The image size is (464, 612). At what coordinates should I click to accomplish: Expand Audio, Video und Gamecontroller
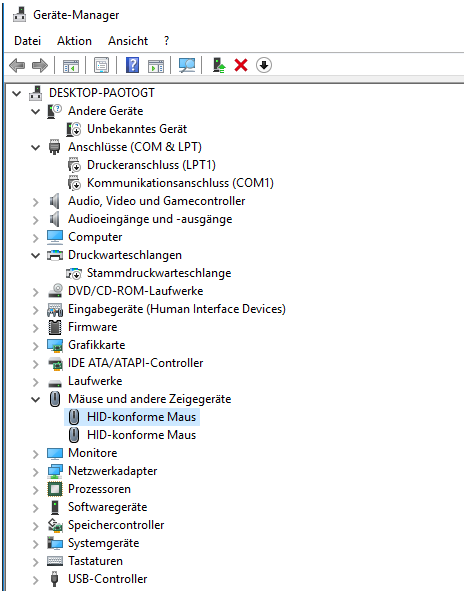tap(36, 202)
